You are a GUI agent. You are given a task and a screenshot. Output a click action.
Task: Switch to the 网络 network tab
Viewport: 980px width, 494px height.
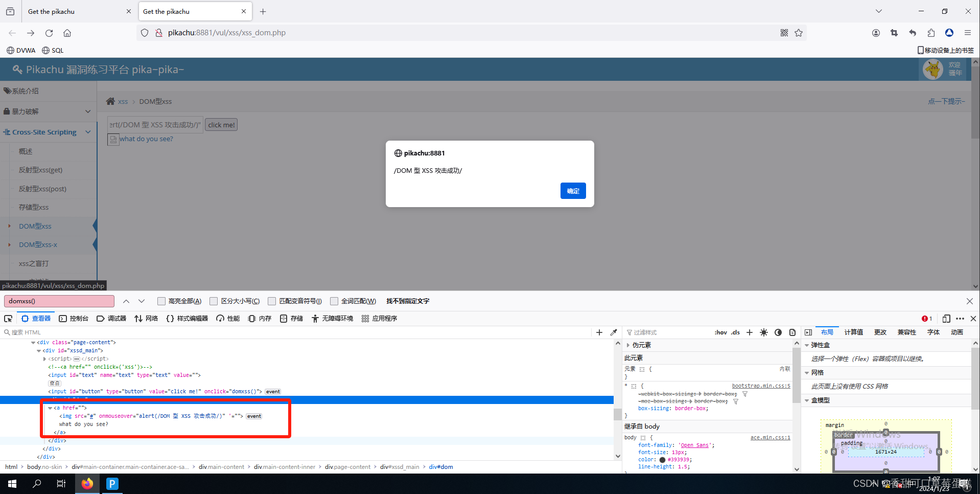(146, 319)
